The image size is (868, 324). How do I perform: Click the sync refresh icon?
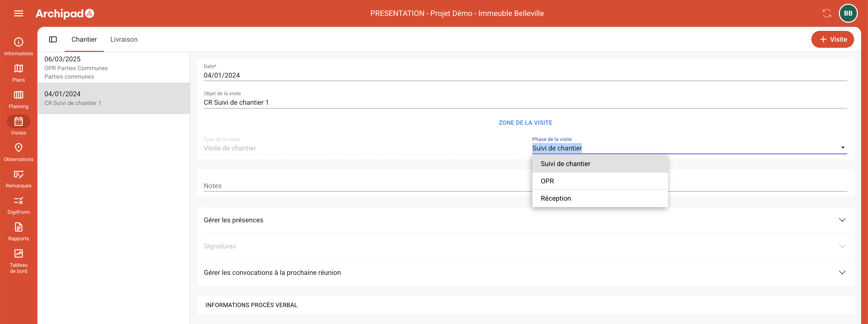[827, 14]
